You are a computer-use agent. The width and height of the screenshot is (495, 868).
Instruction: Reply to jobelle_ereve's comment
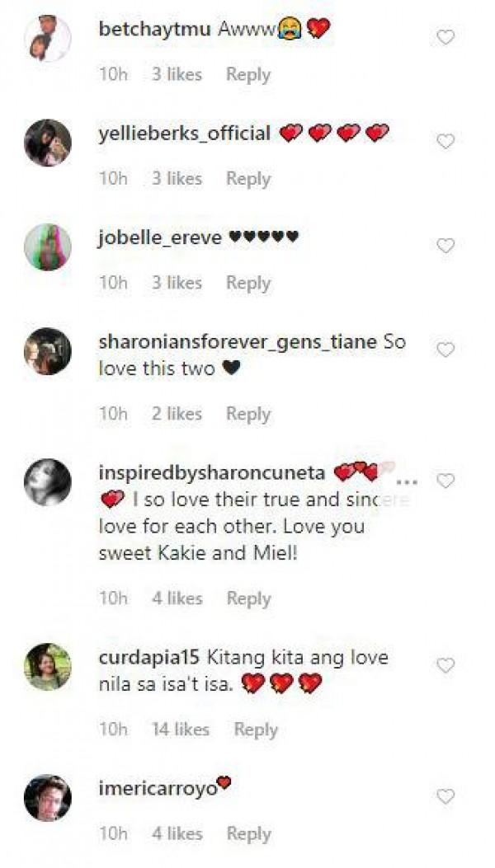click(x=248, y=283)
